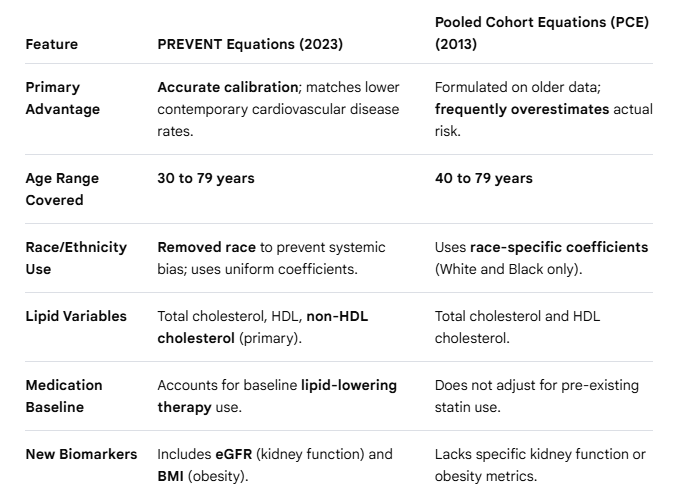The width and height of the screenshot is (675, 496).
Task: Click the bold text 'Accurate calibration'
Action: click(x=228, y=87)
